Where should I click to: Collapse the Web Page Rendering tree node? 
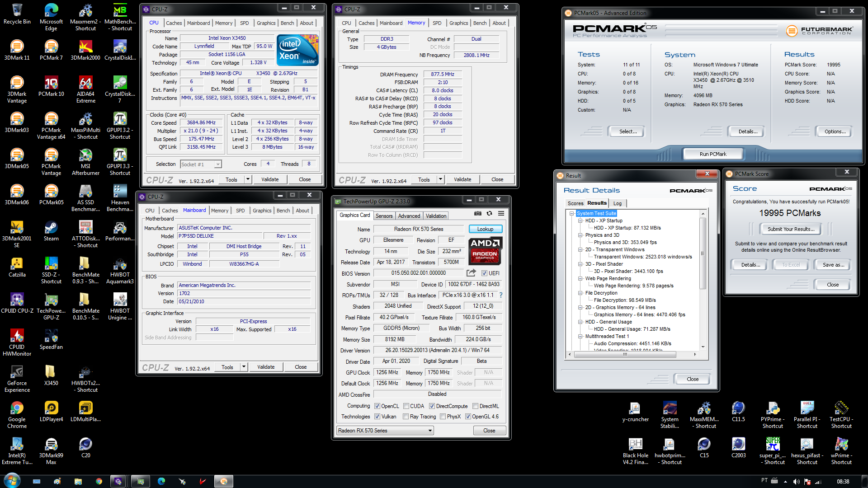click(x=580, y=279)
